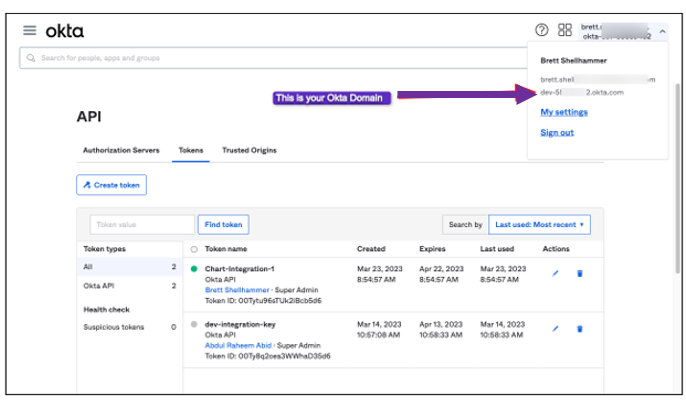Screen dimensions: 686x405
Task: Click the Brett Shellhammer name in account menu
Action: pyautogui.click(x=574, y=61)
